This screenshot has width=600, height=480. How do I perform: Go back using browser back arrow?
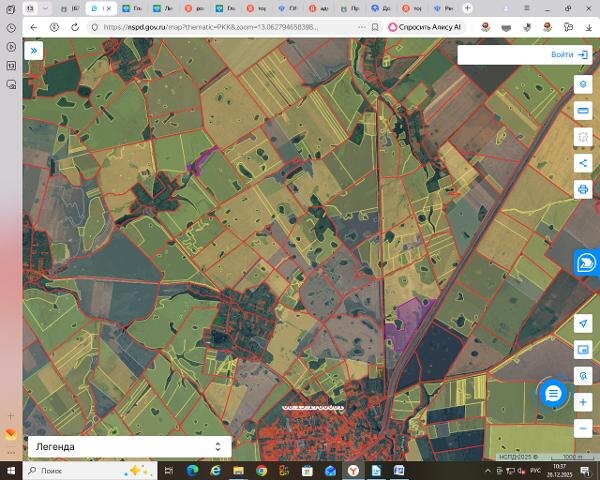pyautogui.click(x=34, y=27)
